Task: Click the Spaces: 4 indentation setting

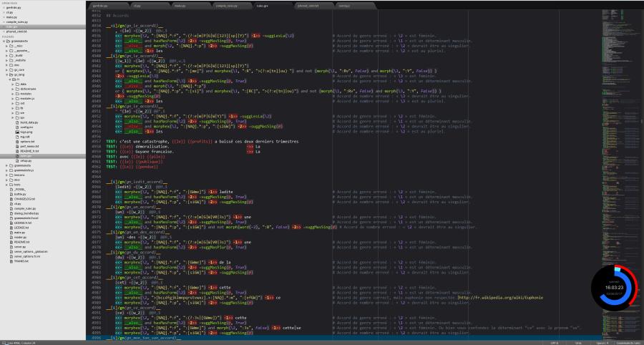Action: click(x=602, y=343)
